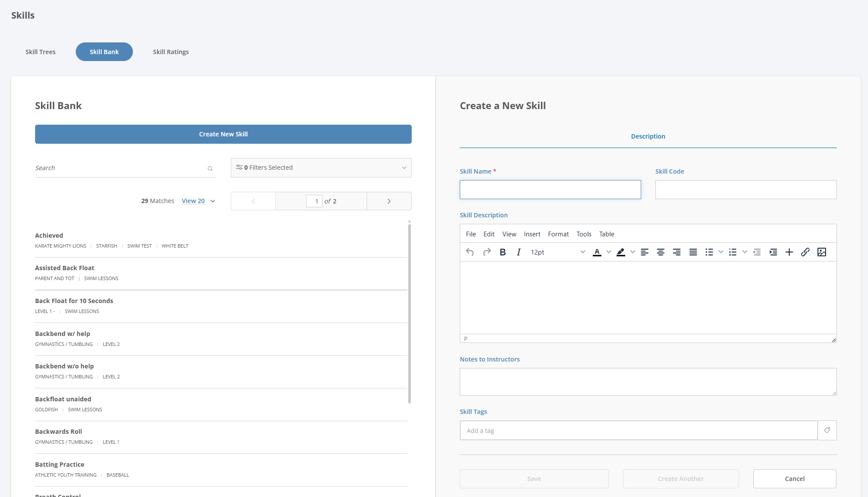This screenshot has width=868, height=497.
Task: Select the Backbend w/ help skill
Action: coord(221,339)
